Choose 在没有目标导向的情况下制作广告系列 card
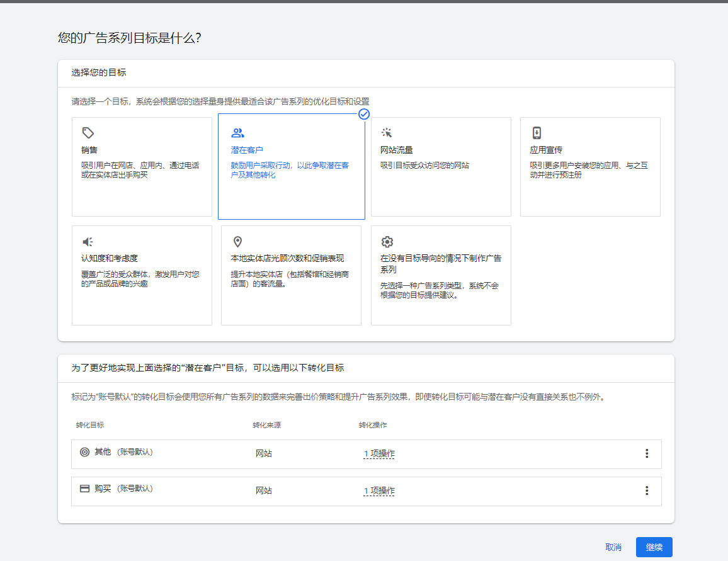This screenshot has height=561, width=728. click(x=441, y=276)
